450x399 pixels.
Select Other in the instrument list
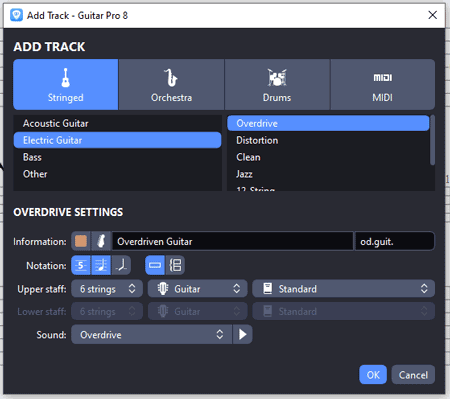(x=117, y=174)
